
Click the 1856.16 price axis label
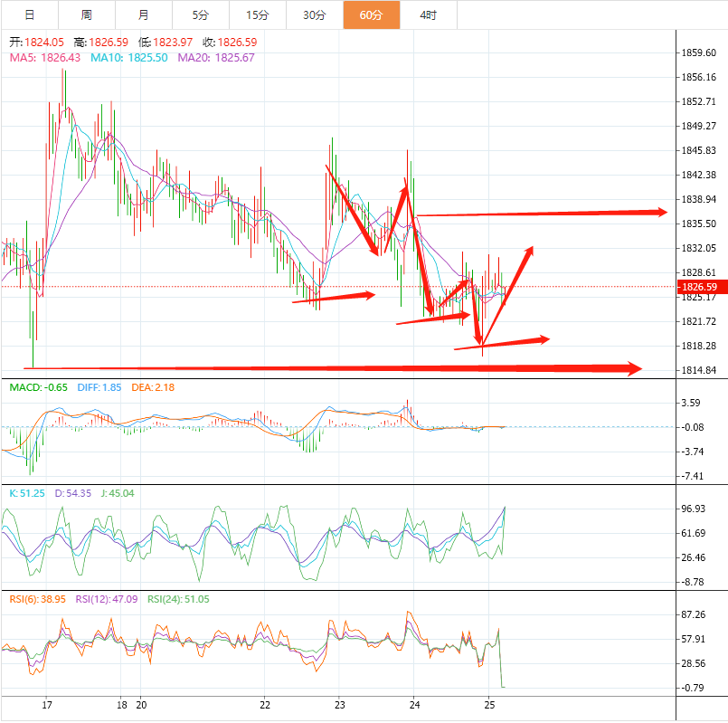point(699,77)
